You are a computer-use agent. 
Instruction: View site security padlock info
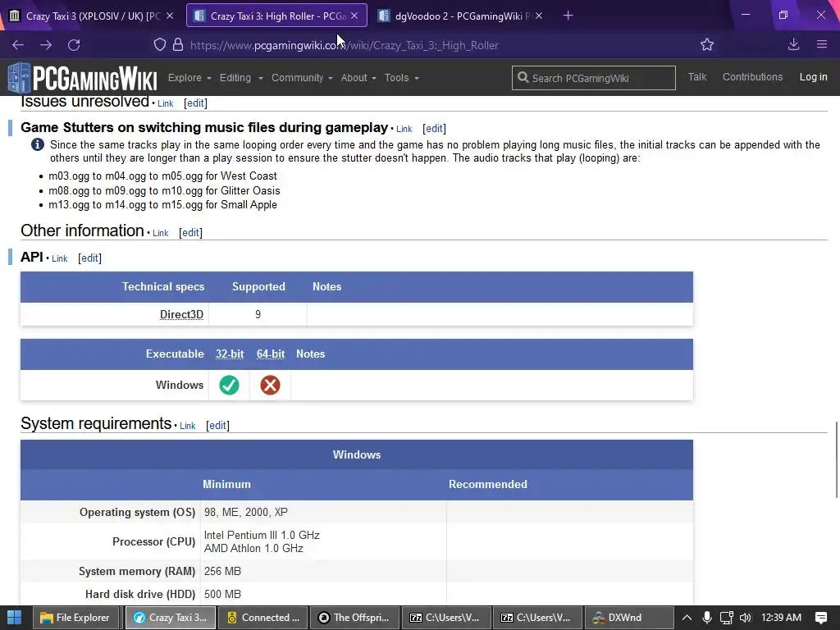(x=178, y=45)
